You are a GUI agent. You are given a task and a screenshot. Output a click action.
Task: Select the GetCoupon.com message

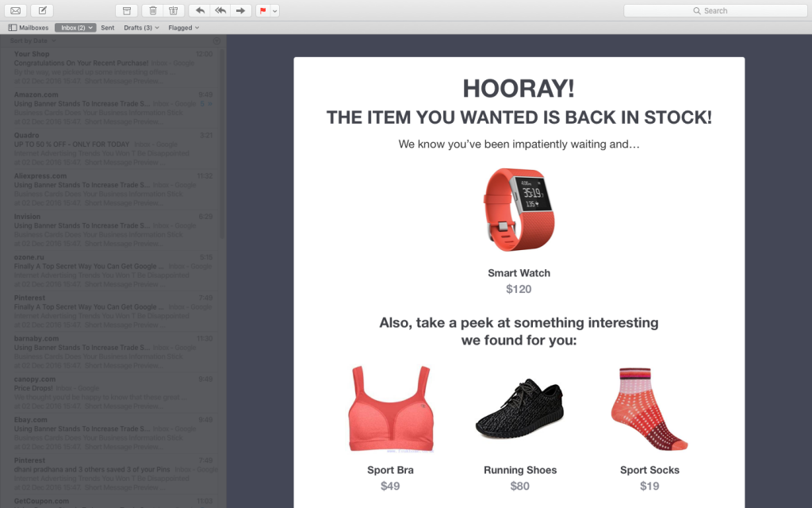113,502
